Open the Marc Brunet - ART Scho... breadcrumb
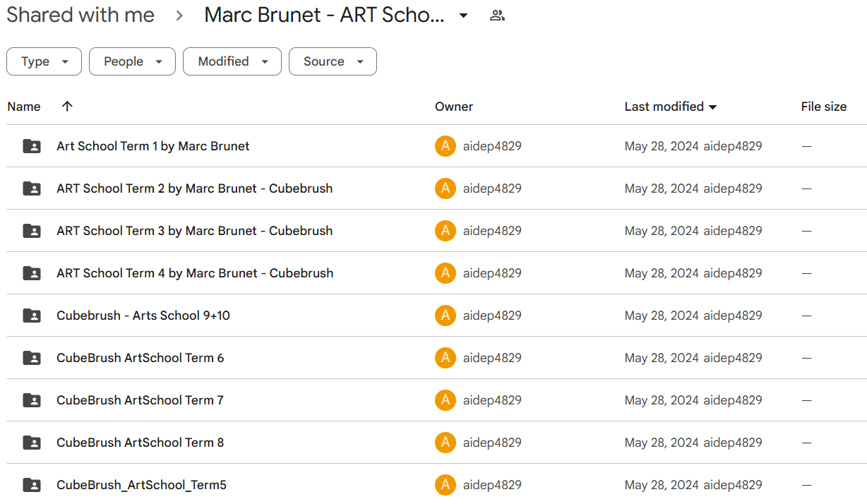867x504 pixels. click(324, 16)
